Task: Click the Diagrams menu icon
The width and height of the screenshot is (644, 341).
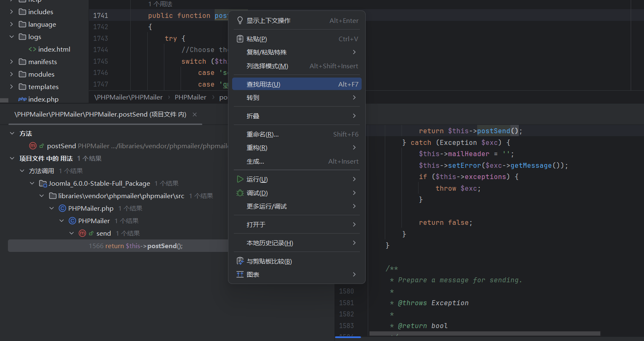Action: (x=240, y=274)
